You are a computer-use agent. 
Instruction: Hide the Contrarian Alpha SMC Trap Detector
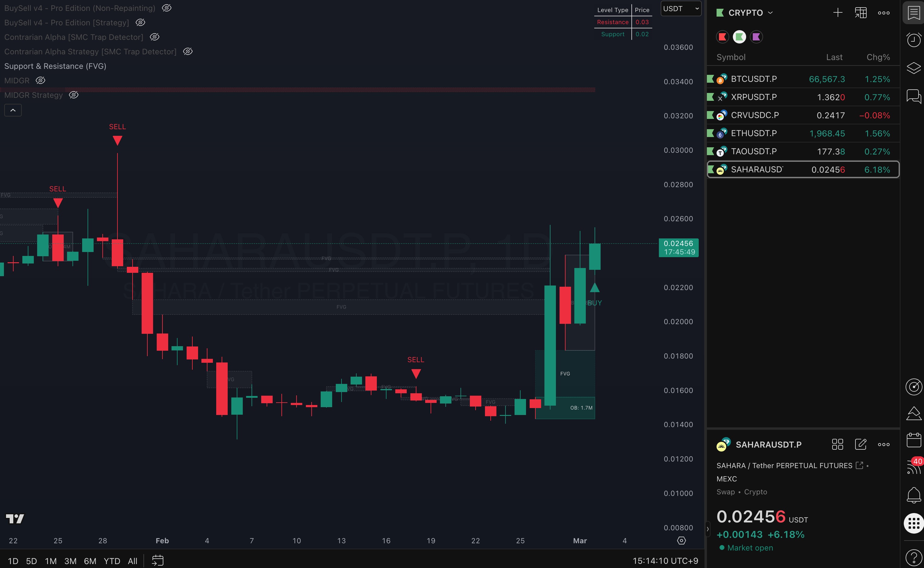154,37
